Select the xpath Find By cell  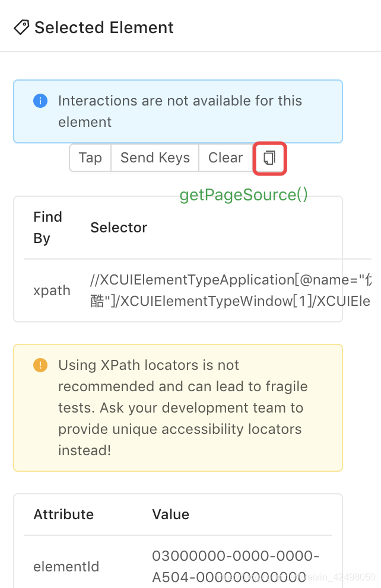coord(52,290)
